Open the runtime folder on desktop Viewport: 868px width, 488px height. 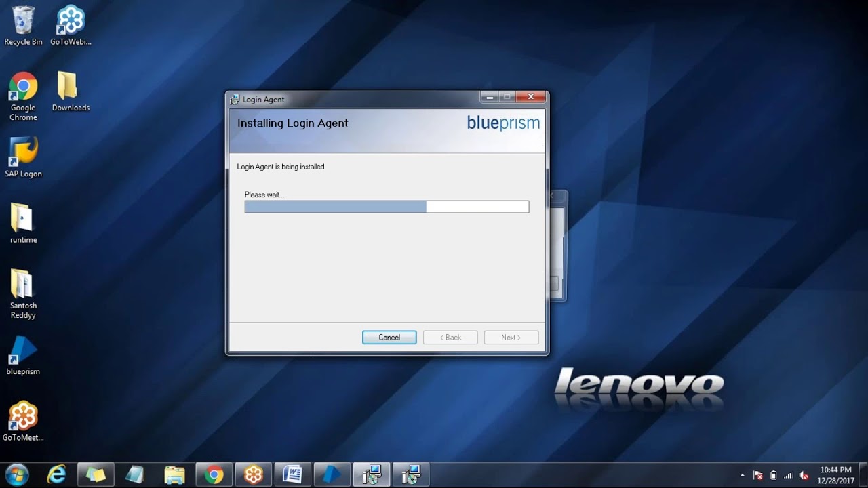click(23, 224)
